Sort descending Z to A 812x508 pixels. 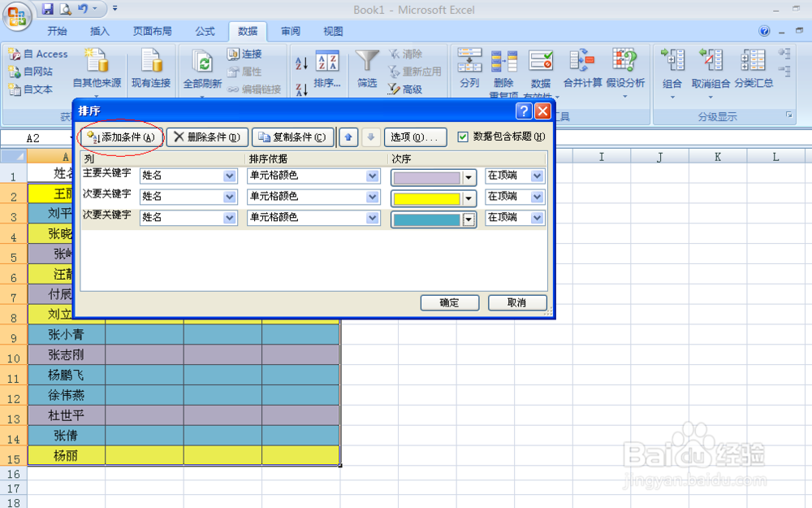click(301, 89)
